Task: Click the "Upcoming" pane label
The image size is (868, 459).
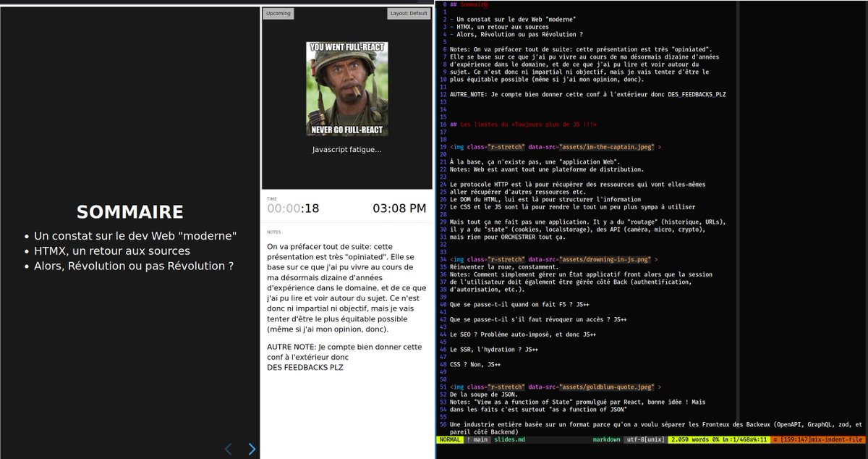Action: (277, 13)
